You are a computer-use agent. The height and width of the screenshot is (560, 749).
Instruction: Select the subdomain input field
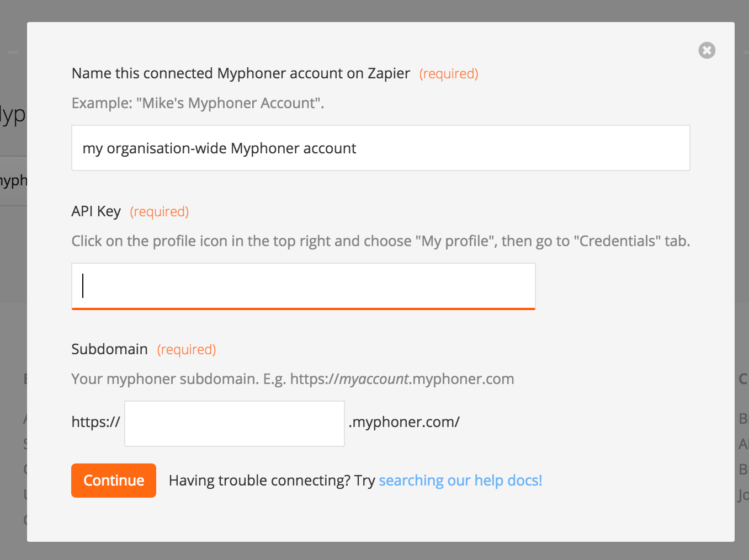[x=235, y=423]
